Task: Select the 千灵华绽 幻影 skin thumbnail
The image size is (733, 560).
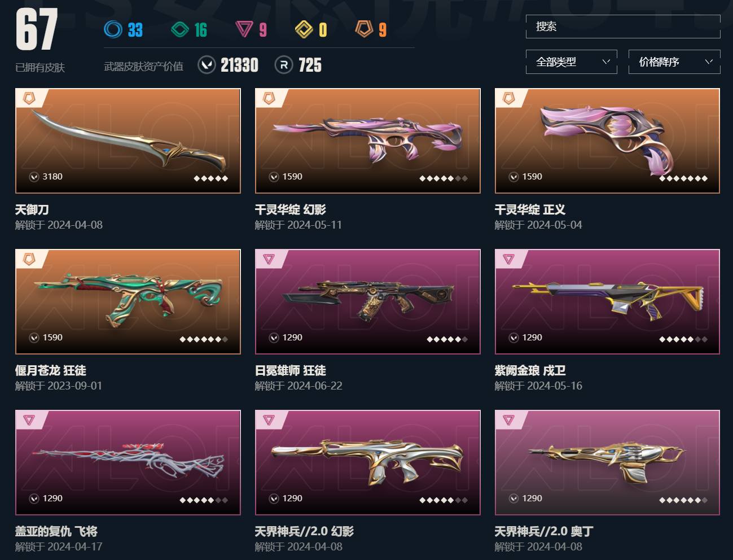Action: (368, 141)
